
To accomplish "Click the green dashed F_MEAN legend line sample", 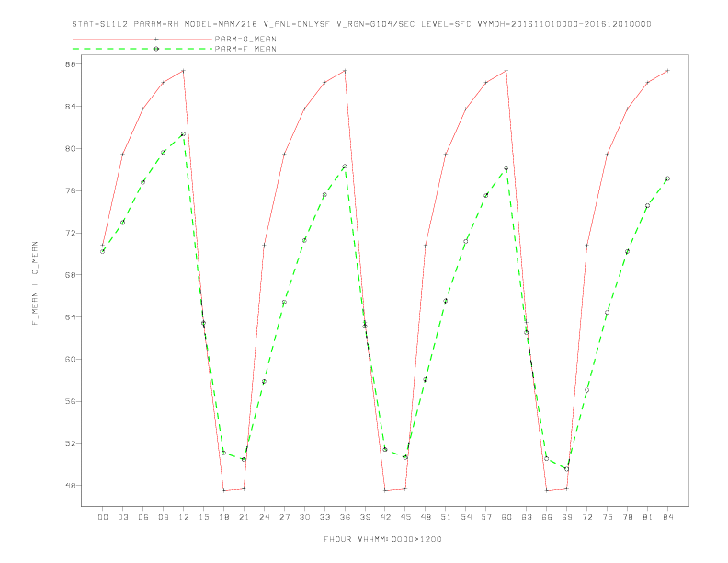I will point(142,49).
